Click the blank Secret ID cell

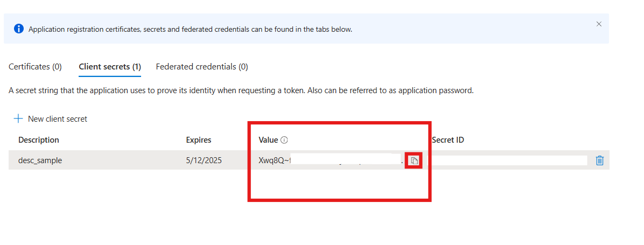(x=509, y=160)
